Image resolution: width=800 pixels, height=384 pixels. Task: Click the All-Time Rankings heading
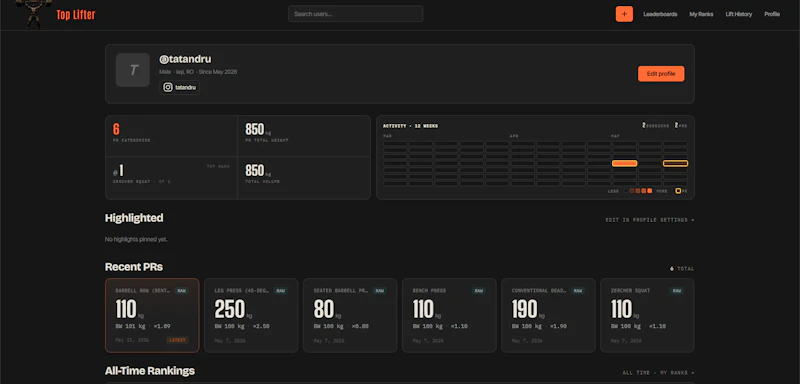pyautogui.click(x=150, y=371)
